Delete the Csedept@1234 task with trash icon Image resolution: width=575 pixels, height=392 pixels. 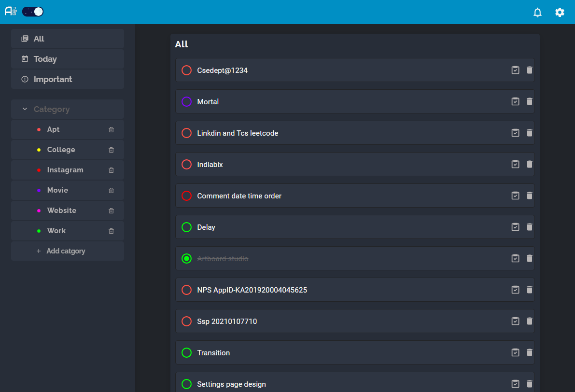coord(529,70)
